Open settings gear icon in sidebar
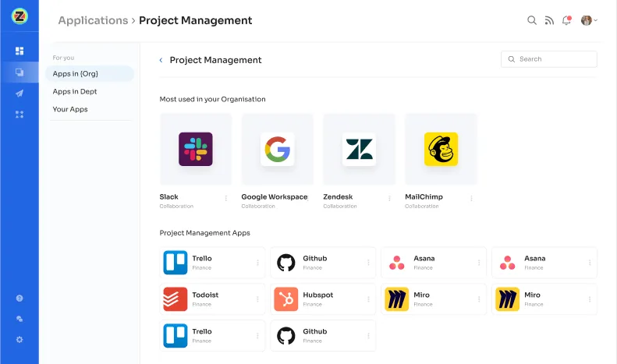Screen dimensions: 617x364 click(x=20, y=340)
